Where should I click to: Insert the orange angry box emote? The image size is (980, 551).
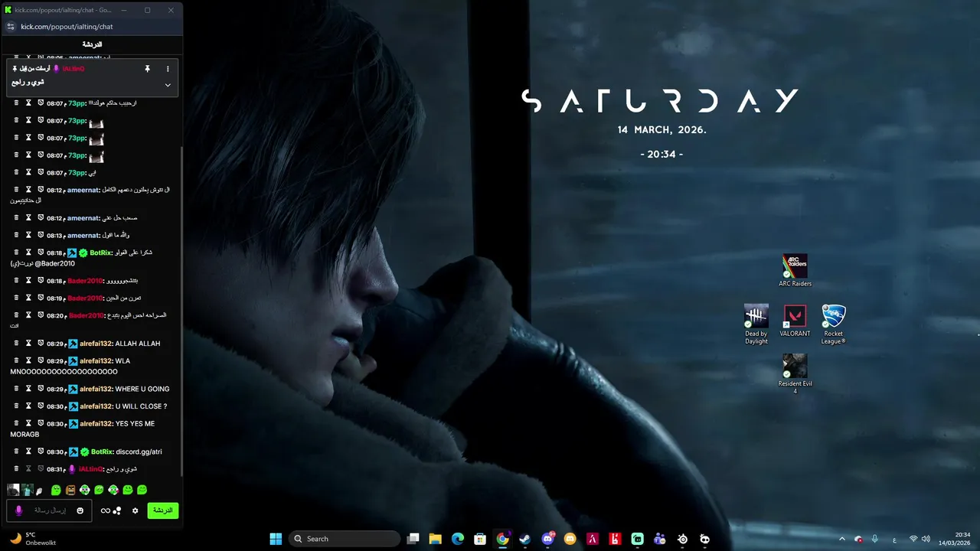[70, 490]
